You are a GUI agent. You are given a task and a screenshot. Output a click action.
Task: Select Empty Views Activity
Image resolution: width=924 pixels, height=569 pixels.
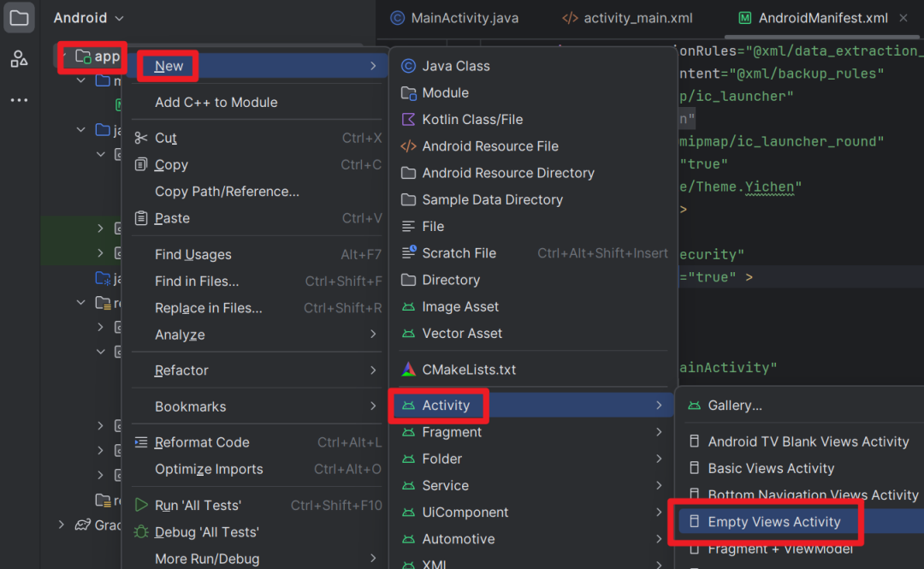pos(773,522)
